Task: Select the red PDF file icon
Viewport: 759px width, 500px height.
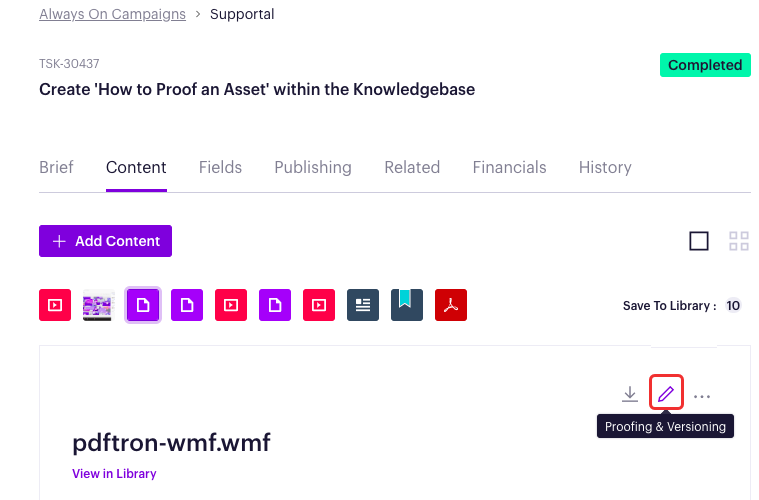Action: click(x=451, y=305)
